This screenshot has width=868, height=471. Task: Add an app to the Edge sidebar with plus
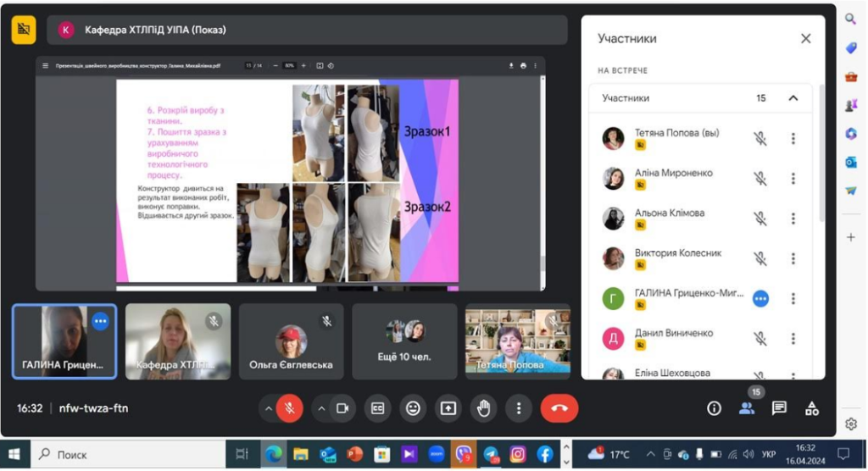tap(851, 237)
